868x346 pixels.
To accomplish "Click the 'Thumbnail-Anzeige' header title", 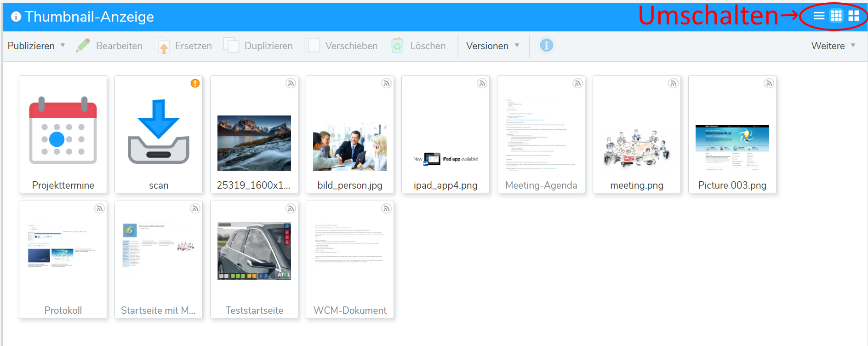I will tap(90, 17).
